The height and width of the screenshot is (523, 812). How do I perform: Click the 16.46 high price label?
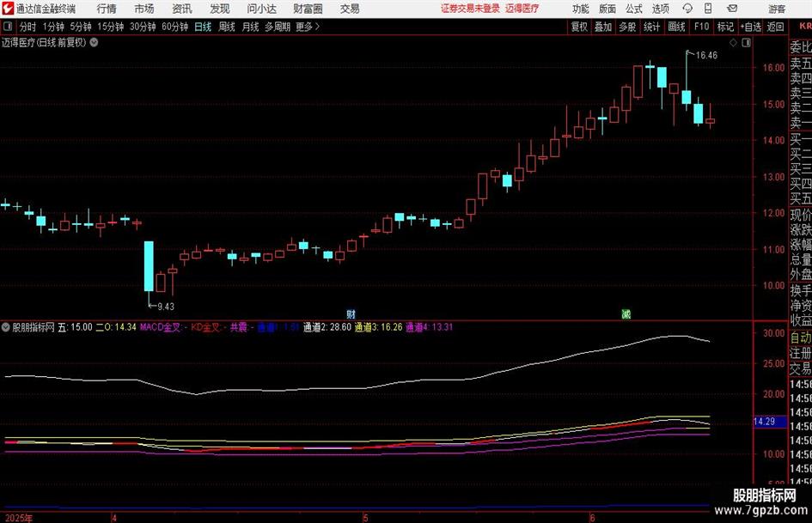point(707,55)
